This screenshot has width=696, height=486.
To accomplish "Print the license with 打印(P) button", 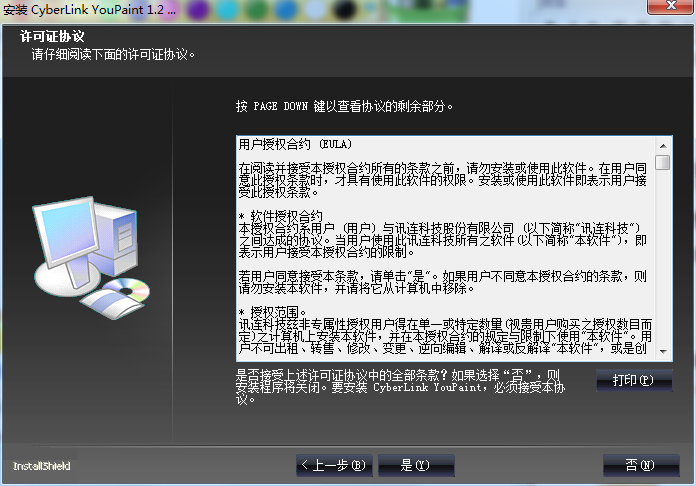I will point(634,380).
